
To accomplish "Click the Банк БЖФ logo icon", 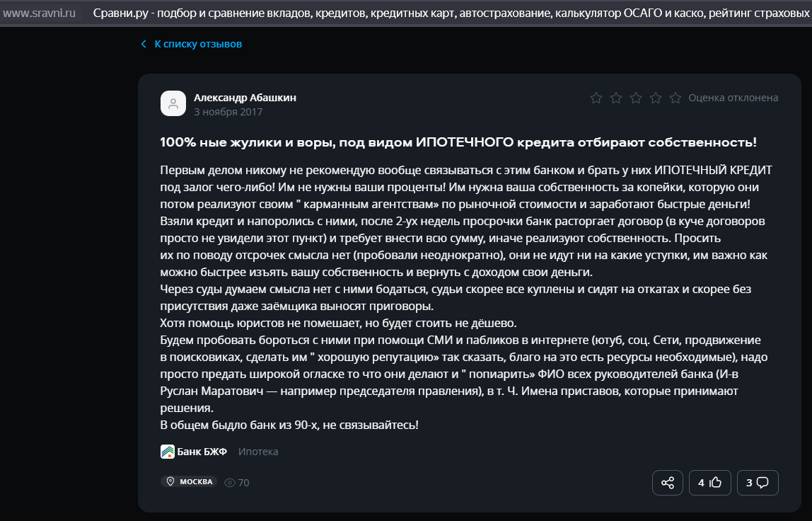I will point(167,452).
